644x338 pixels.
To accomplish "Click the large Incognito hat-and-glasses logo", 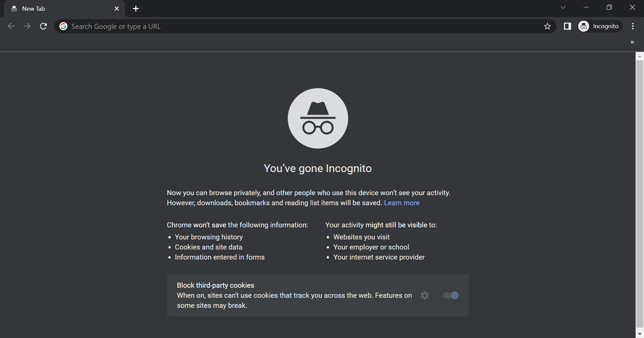I will (x=318, y=118).
